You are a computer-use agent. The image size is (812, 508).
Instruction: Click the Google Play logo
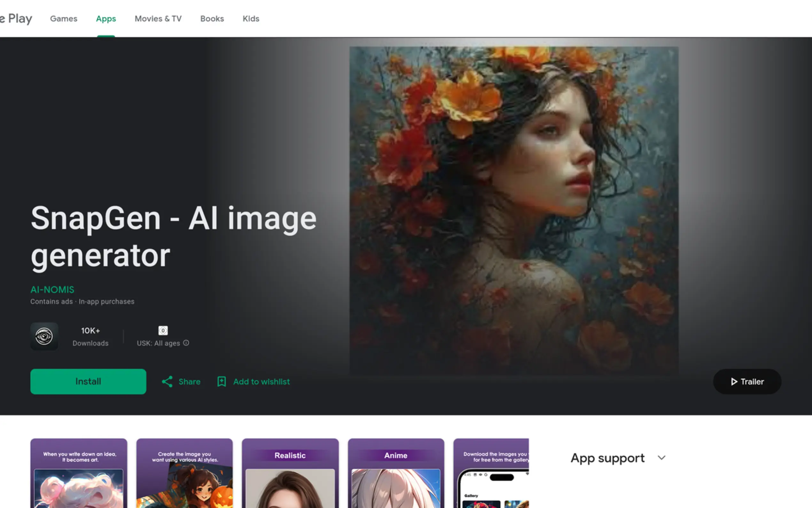tap(16, 19)
